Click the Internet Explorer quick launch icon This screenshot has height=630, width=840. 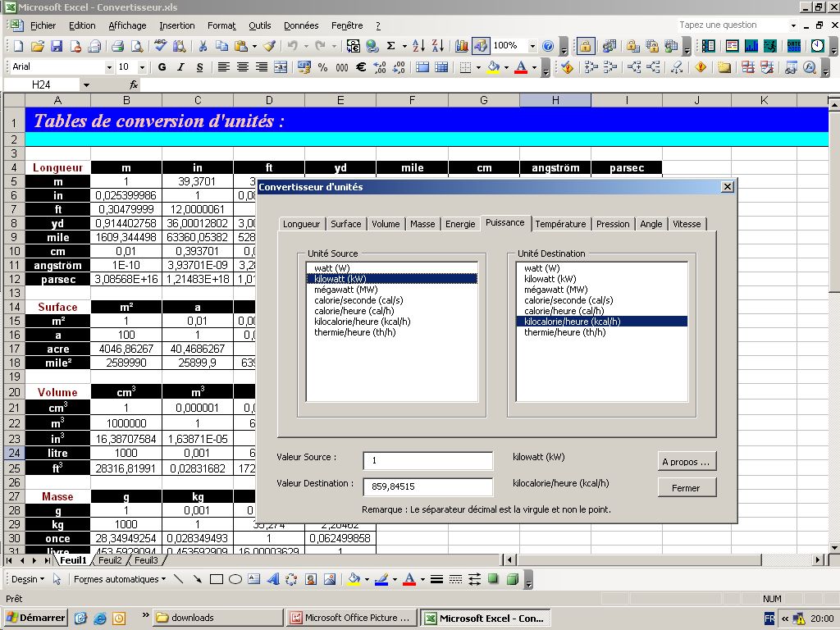[x=99, y=618]
